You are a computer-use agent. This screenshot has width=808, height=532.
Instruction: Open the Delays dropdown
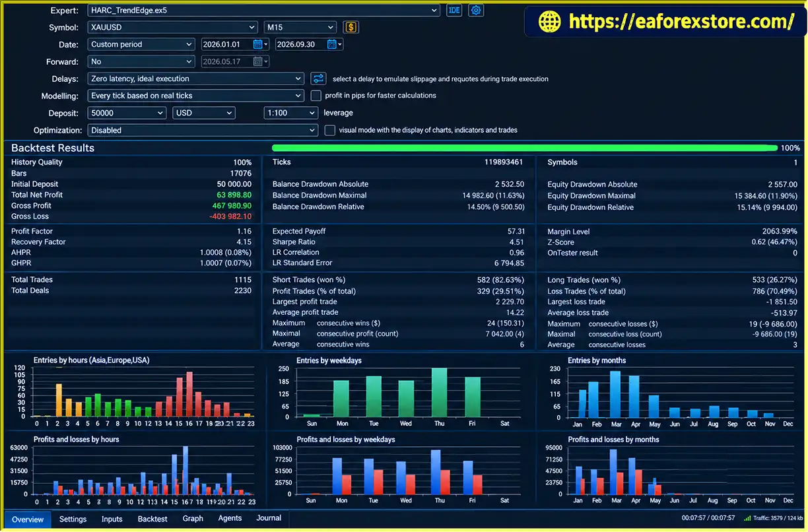click(196, 79)
